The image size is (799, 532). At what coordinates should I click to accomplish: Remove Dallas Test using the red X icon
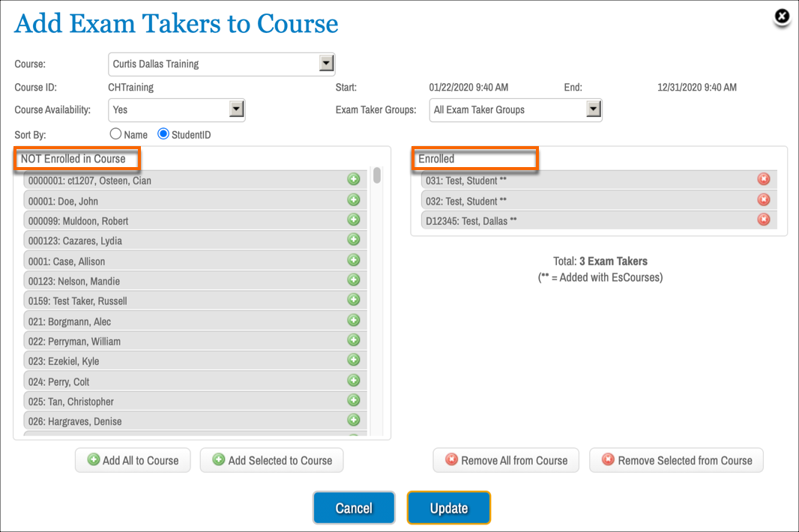point(763,220)
